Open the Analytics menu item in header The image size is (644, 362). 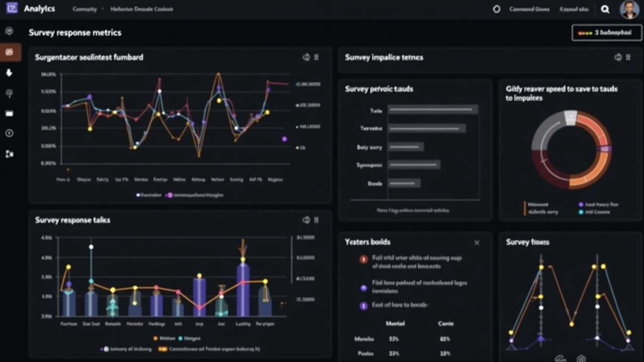(39, 9)
